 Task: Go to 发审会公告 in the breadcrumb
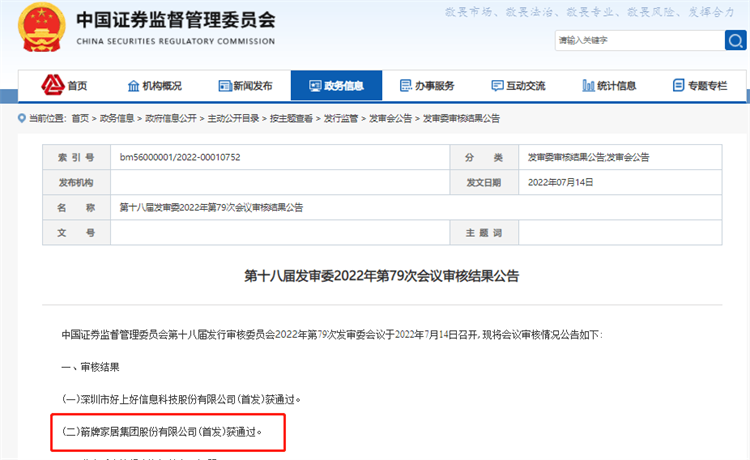pyautogui.click(x=390, y=118)
